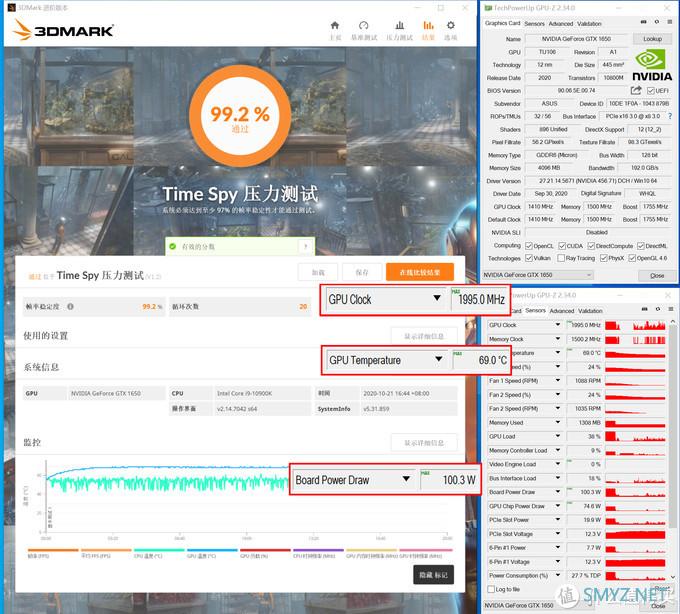Toggle the UEFI checkbox

click(x=651, y=91)
